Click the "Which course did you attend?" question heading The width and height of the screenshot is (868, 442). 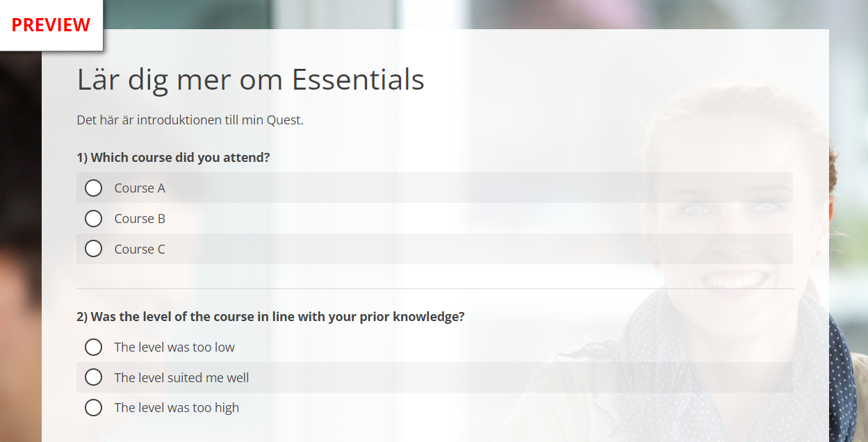pyautogui.click(x=173, y=158)
